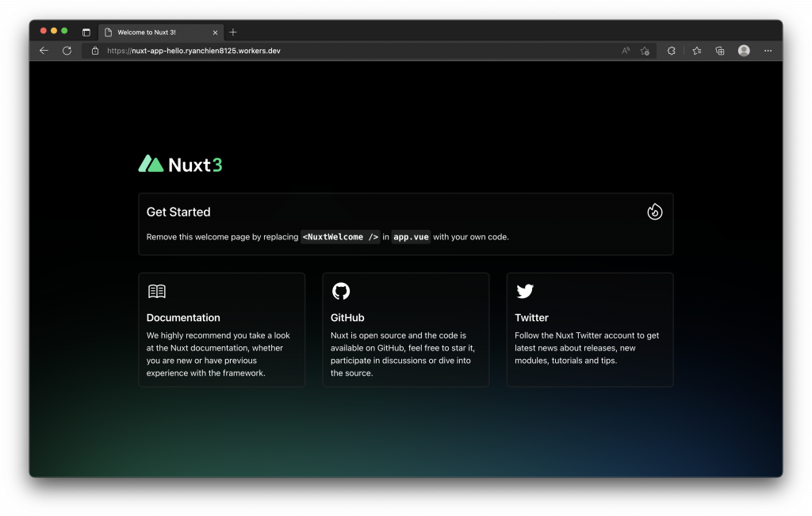Close the Welcome to Nuxt 3 tab

pos(216,32)
